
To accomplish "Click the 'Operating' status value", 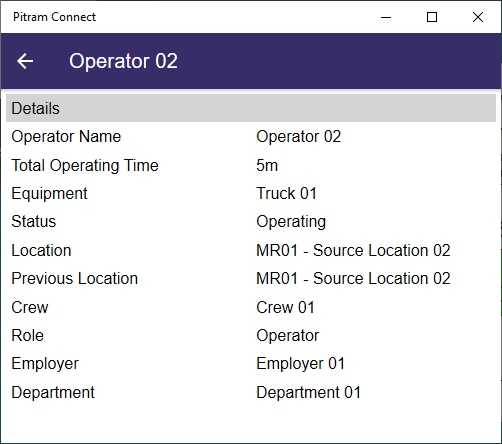I will click(x=291, y=222).
